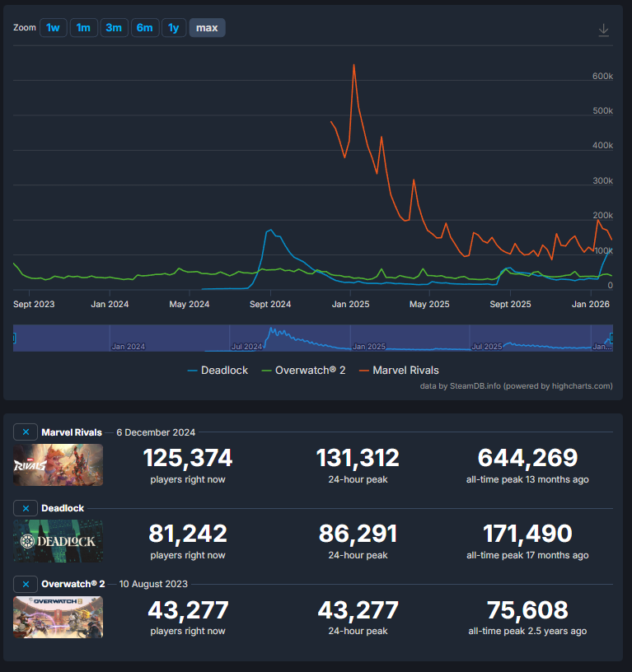Select the max zoom range

207,28
